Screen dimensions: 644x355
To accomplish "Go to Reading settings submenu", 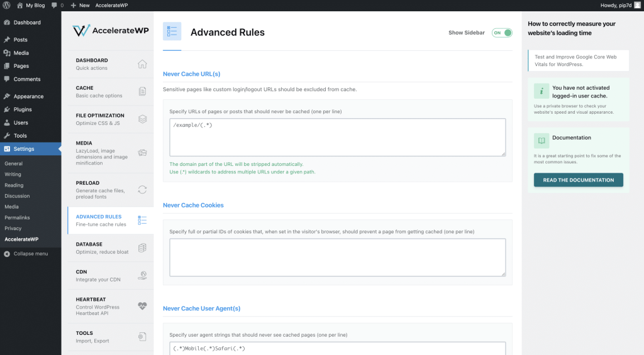I will click(x=14, y=185).
